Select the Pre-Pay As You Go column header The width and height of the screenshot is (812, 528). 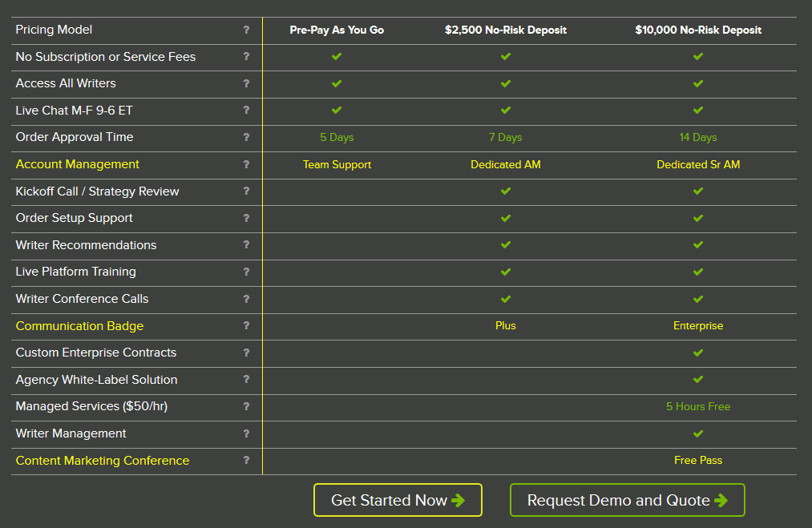coord(336,30)
